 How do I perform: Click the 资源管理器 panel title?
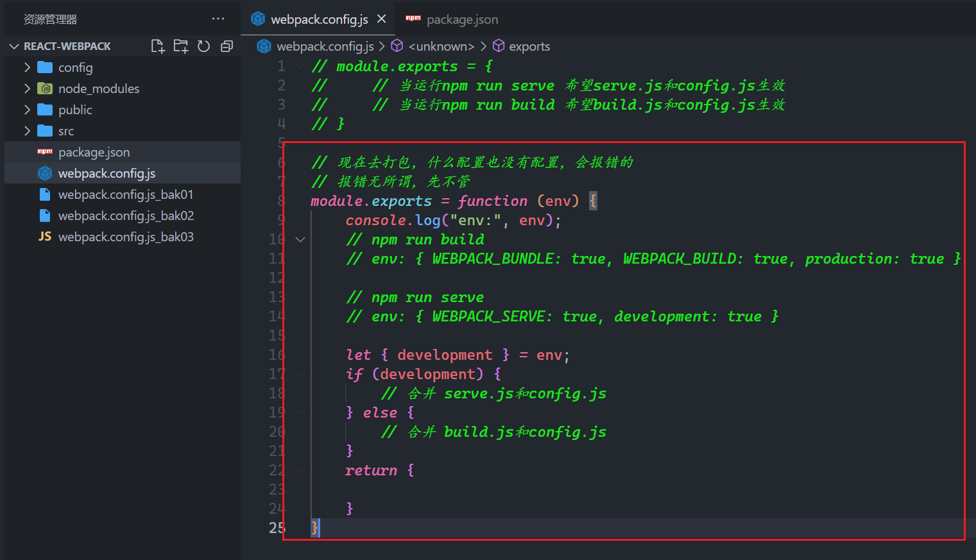(50, 19)
